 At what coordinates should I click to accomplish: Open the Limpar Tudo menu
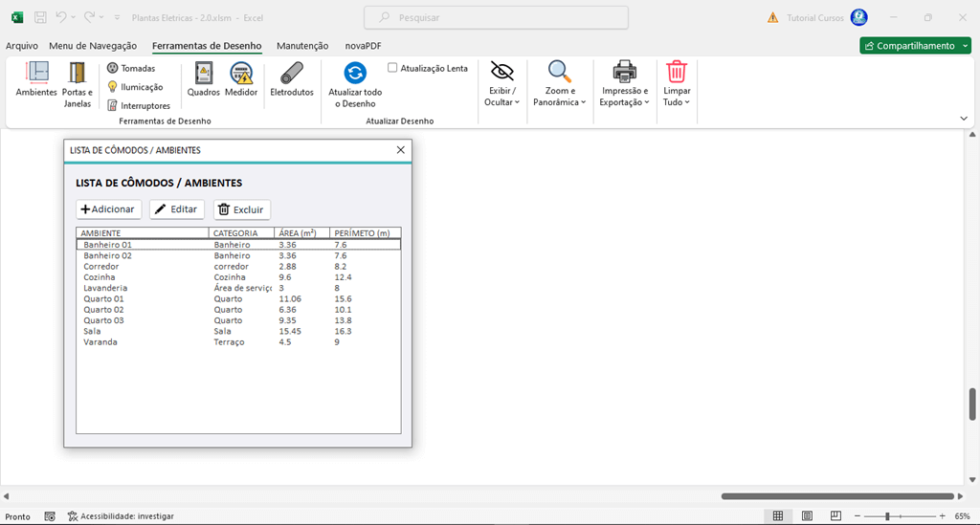pyautogui.click(x=677, y=84)
